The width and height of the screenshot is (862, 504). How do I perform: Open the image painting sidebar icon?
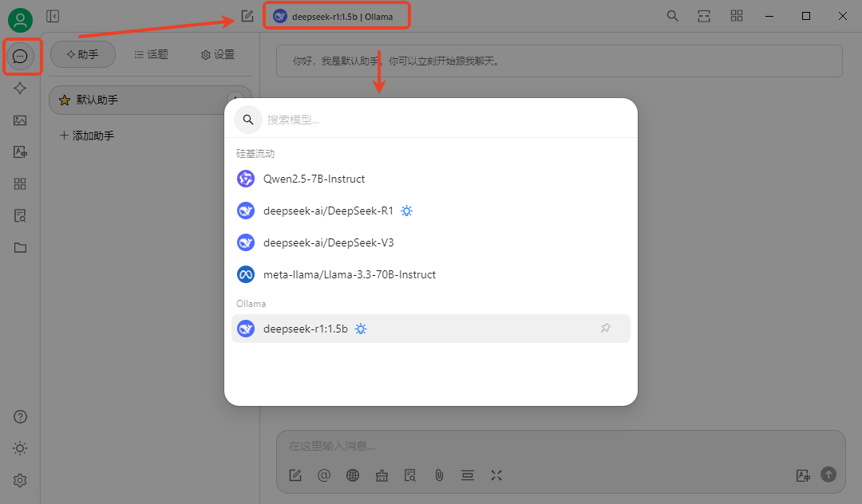click(20, 120)
